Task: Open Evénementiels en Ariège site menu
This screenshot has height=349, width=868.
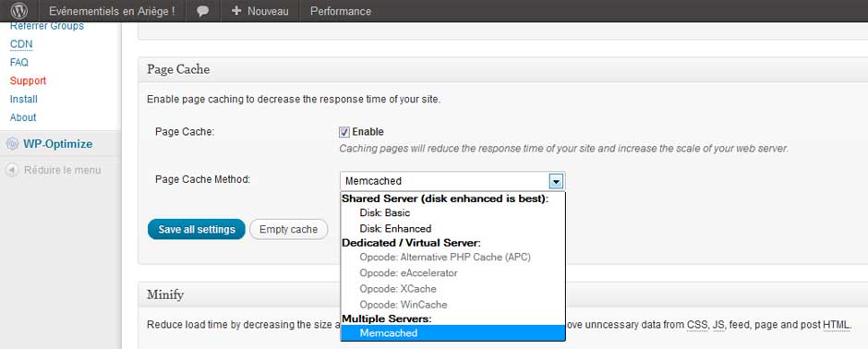Action: 113,11
